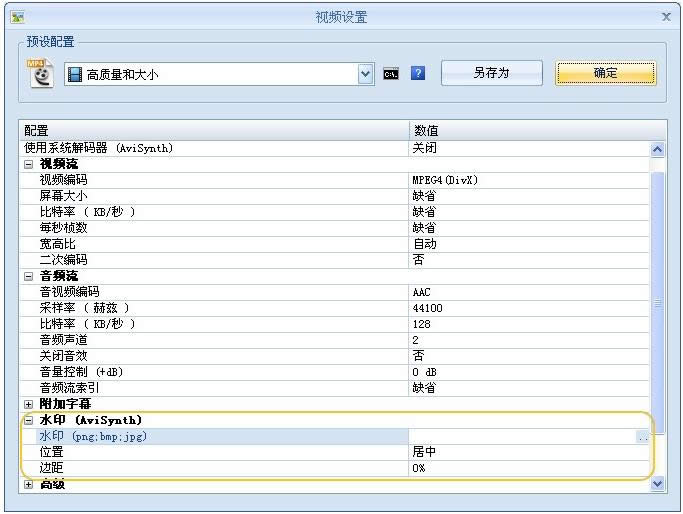This screenshot has width=683, height=514.
Task: Click the 数值 column header
Action: [x=530, y=131]
